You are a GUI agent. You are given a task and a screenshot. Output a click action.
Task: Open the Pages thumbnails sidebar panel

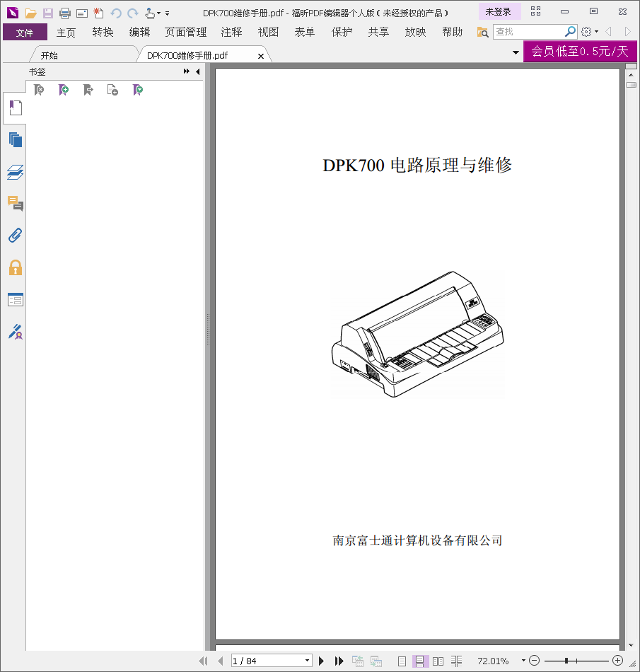coord(16,140)
